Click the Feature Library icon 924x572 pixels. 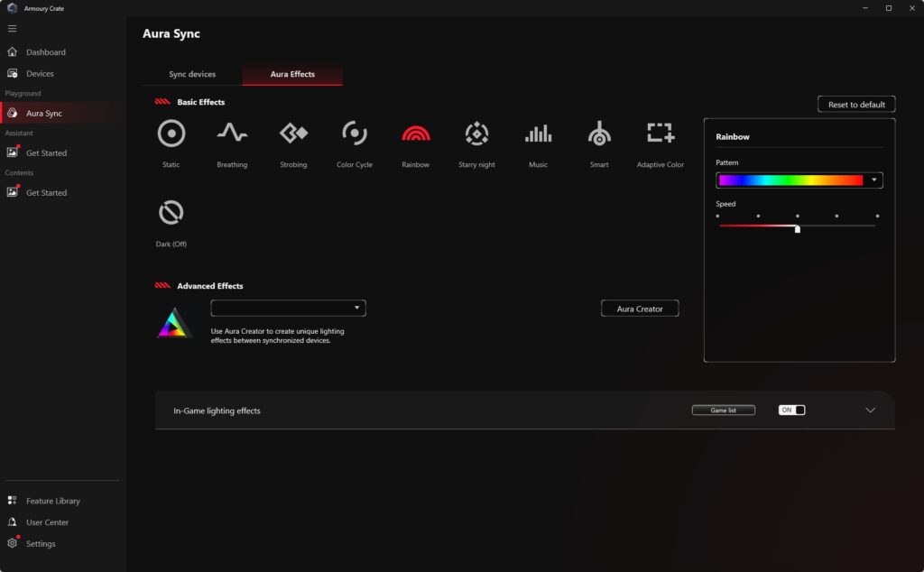coord(12,500)
